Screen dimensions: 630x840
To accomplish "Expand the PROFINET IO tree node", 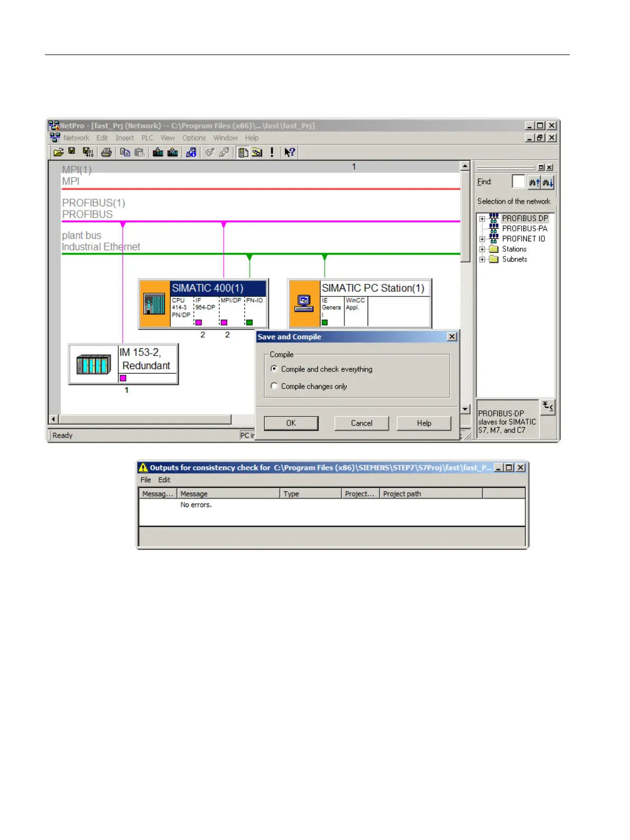I will [x=482, y=239].
